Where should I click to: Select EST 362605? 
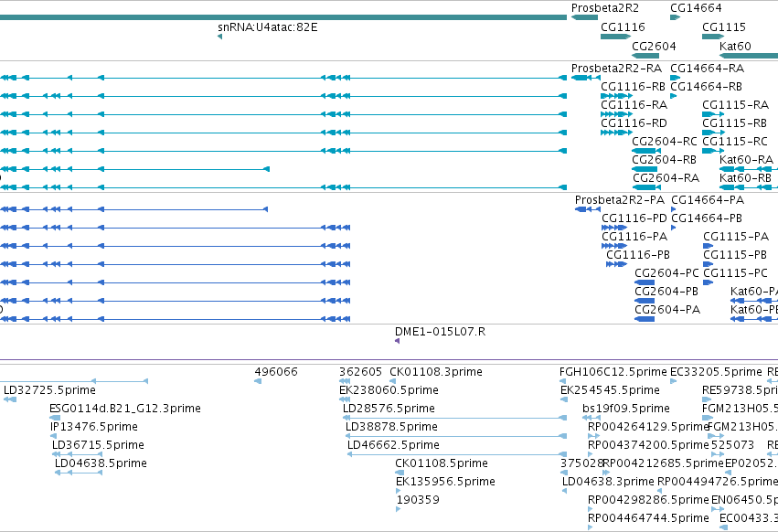pyautogui.click(x=345, y=381)
